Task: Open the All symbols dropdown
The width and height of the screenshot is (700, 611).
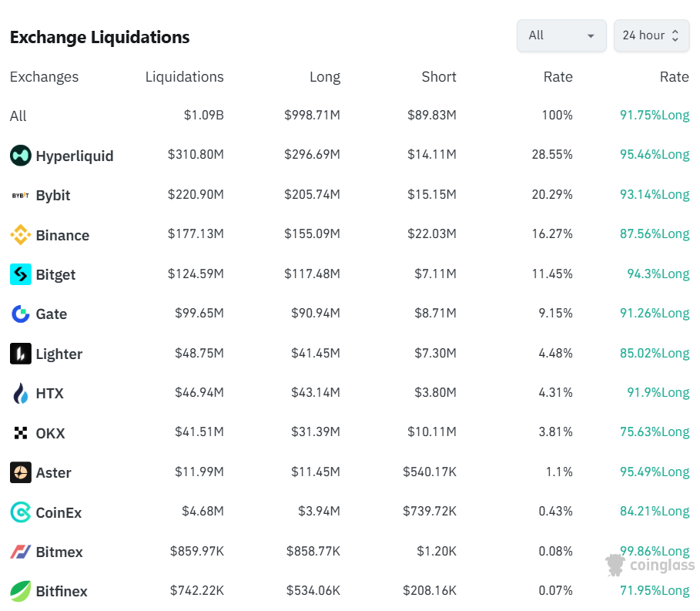Action: point(561,35)
